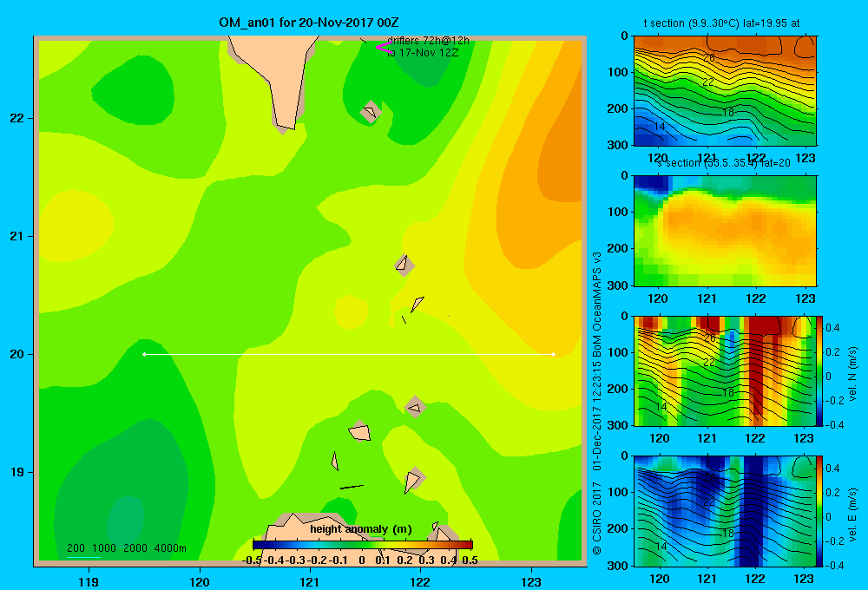
Task: Click longitude tick label 119 on main map
Action: pos(89,581)
